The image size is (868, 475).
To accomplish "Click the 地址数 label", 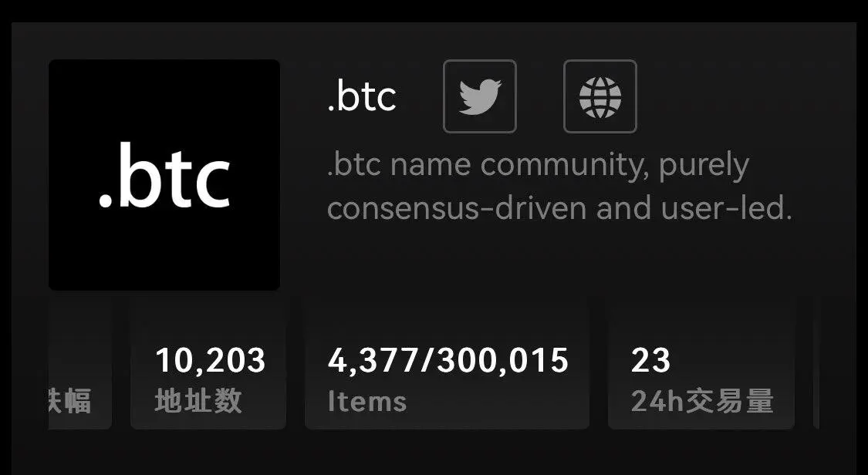I will (198, 401).
